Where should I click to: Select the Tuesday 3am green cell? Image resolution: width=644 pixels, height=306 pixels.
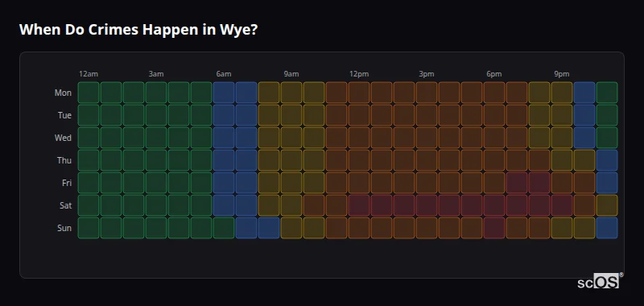(x=156, y=115)
